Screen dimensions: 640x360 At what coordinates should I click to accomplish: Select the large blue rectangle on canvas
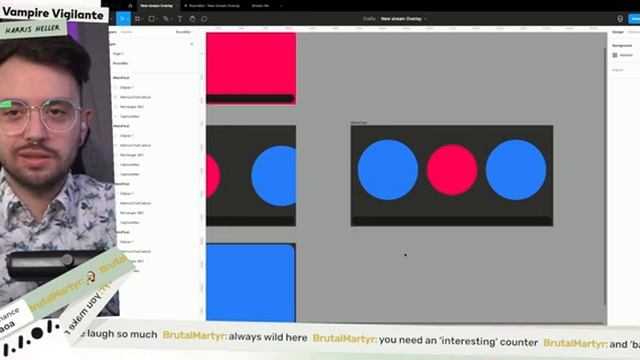tap(251, 282)
